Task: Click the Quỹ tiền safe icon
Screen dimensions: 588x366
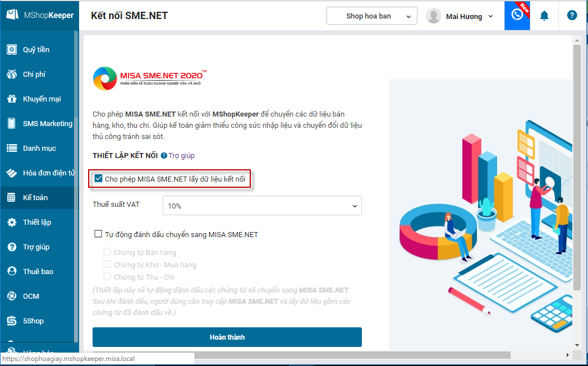Action: point(12,50)
